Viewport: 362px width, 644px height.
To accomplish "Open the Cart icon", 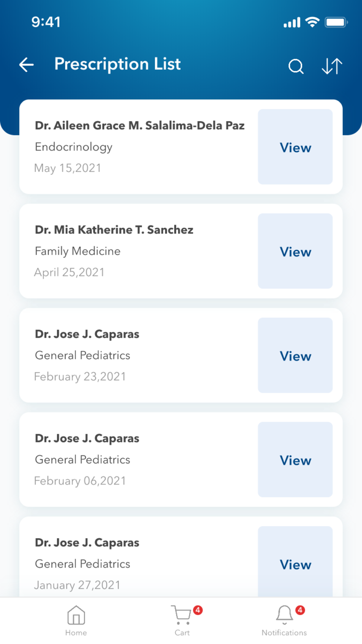I will pos(181,615).
